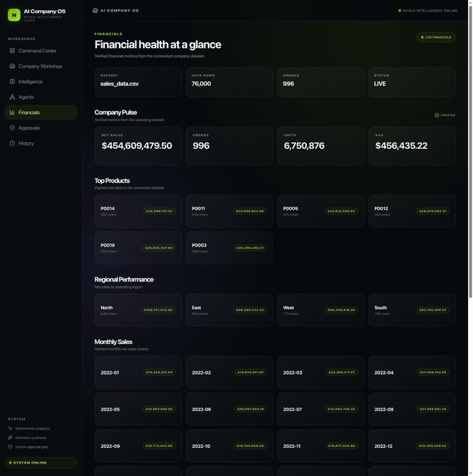Click the green dot beside NVIDIA INTELLIGENCE ONLINE
The width and height of the screenshot is (473, 476).
[400, 11]
